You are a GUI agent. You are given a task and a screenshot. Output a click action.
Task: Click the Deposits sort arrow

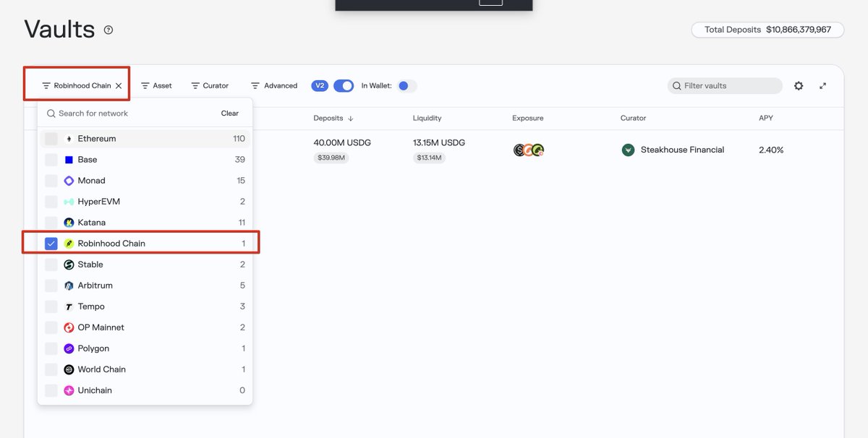point(351,118)
